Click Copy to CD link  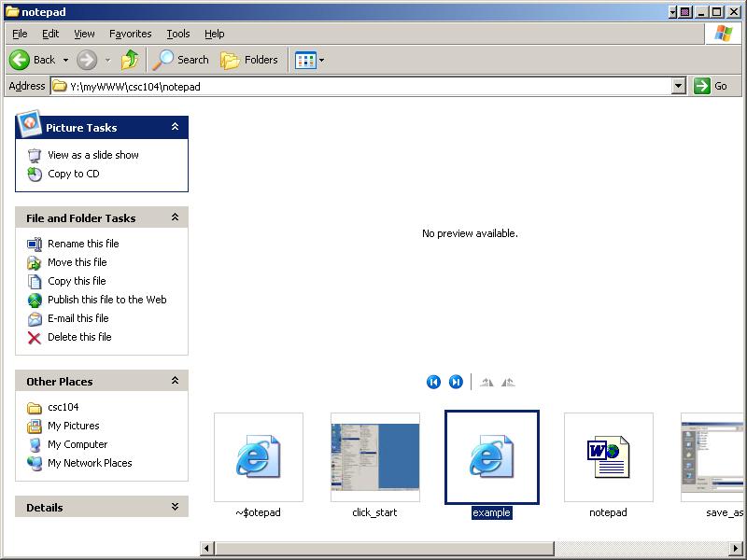74,174
